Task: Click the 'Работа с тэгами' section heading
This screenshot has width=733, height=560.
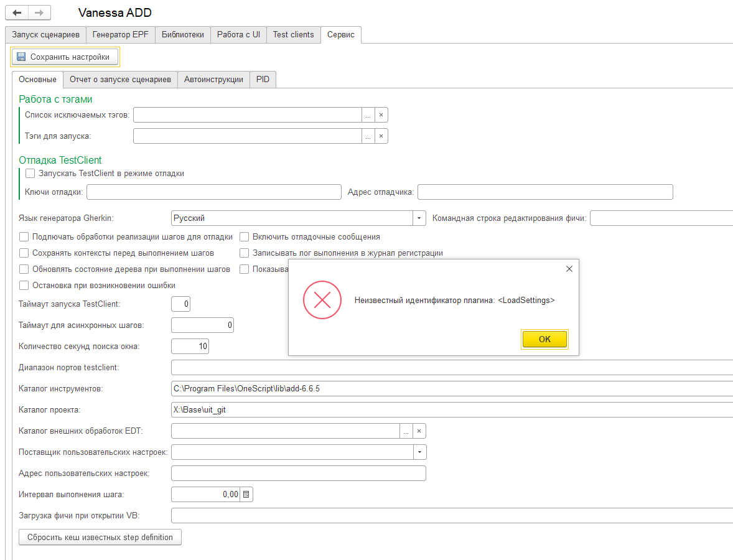Action: (55, 99)
